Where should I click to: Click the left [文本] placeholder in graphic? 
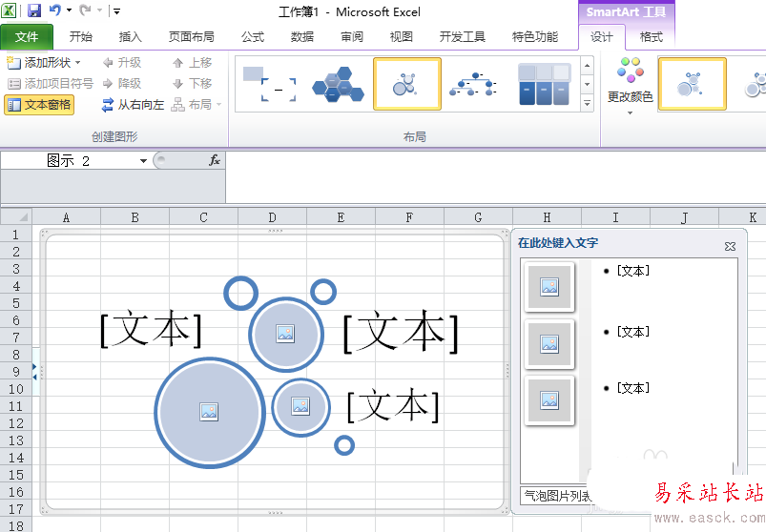tap(151, 329)
